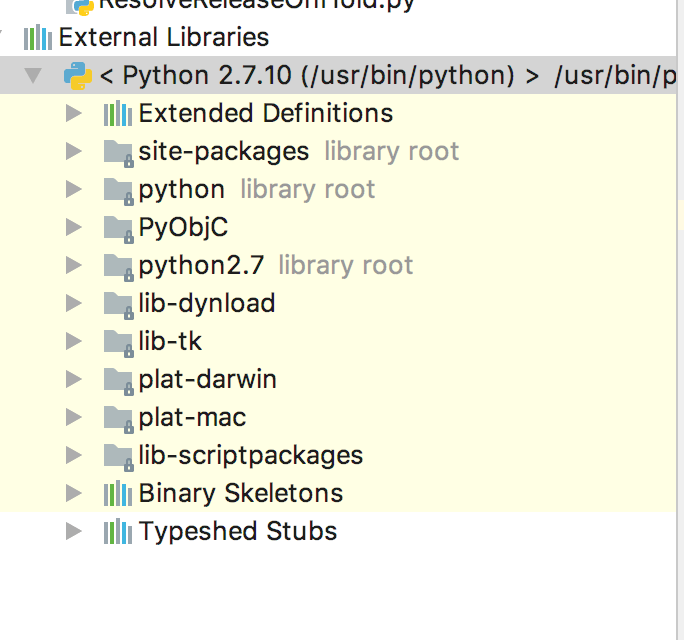Viewport: 684px width, 640px height.
Task: Click the Typeshed Stubs library icon
Action: pyautogui.click(x=118, y=532)
